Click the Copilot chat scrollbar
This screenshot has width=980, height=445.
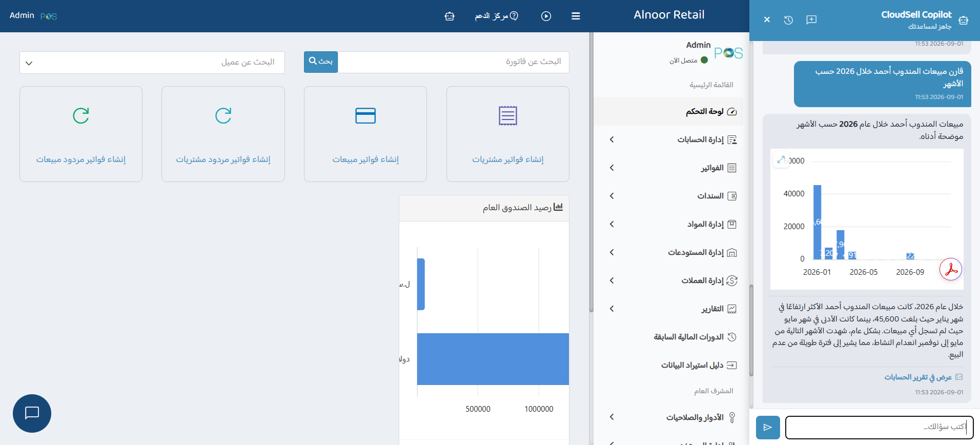751,331
